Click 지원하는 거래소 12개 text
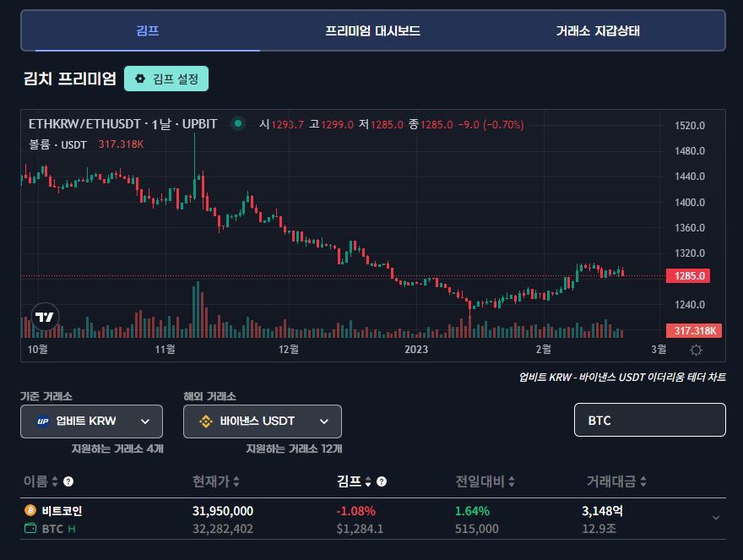 (x=294, y=449)
